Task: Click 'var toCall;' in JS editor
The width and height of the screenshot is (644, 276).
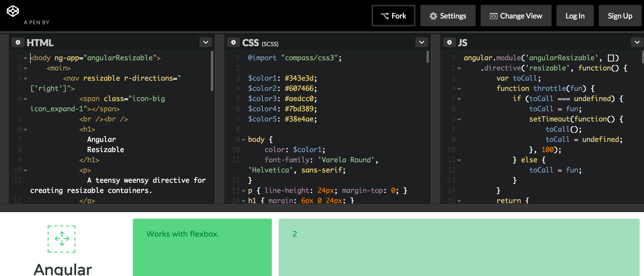Action: (519, 78)
